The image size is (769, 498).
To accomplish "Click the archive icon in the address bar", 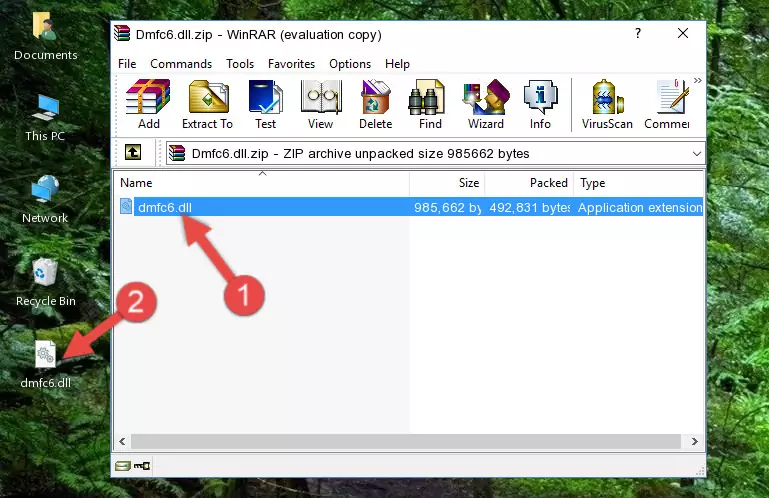I will point(177,153).
